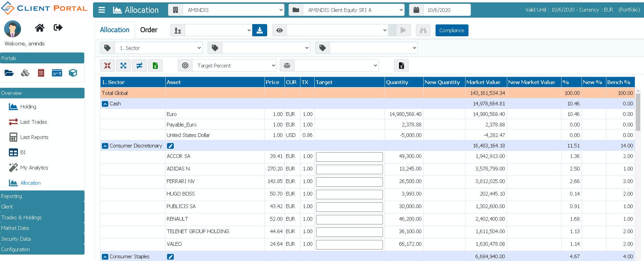644x261 pixels.
Task: Click the binoculars icon
Action: 423,30
